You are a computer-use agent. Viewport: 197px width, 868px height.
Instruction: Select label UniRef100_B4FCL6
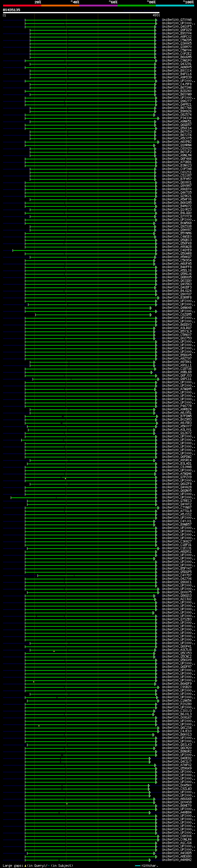pos(177,74)
